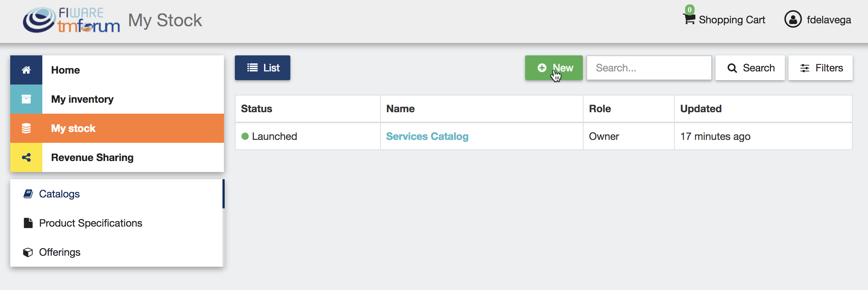Image resolution: width=868 pixels, height=290 pixels.
Task: Click the user avatar icon
Action: coord(793,19)
